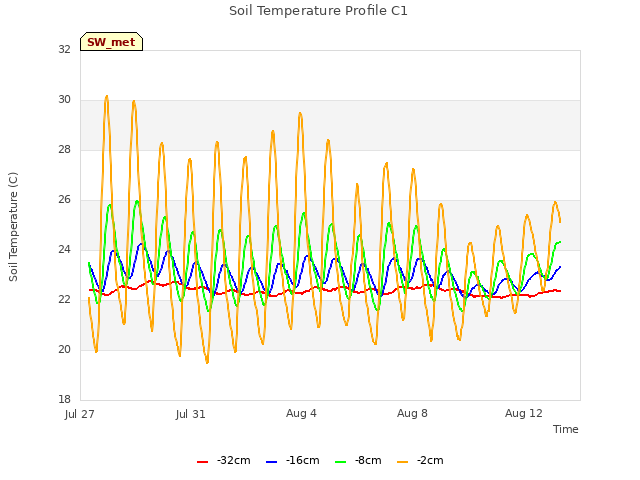Click the 22 y-axis tick label
This screenshot has width=640, height=480.
64,300
